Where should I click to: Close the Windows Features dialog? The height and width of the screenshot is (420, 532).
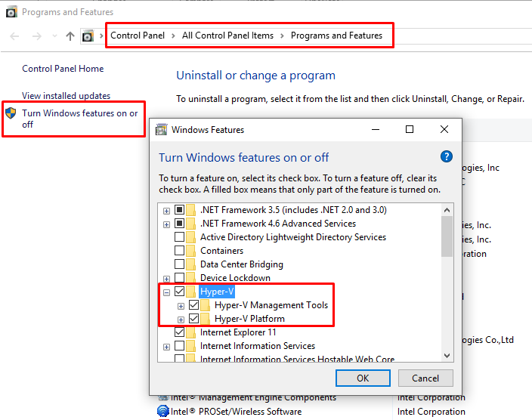pyautogui.click(x=444, y=129)
